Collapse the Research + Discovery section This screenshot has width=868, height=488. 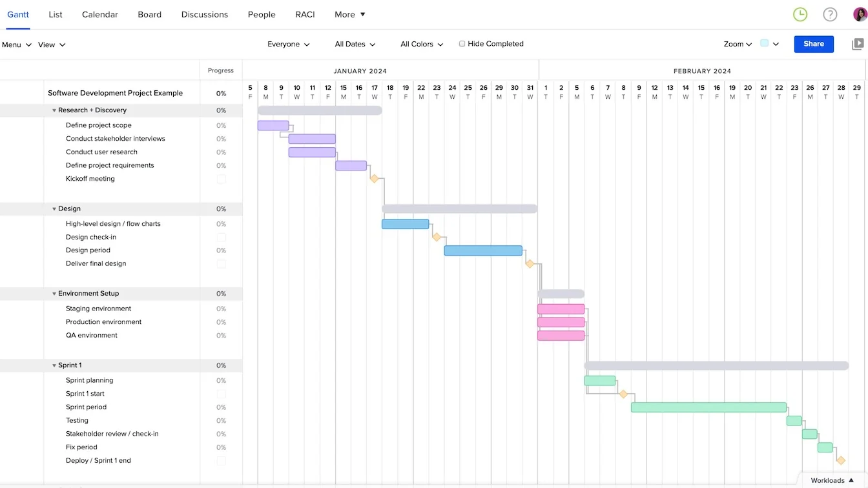[54, 110]
